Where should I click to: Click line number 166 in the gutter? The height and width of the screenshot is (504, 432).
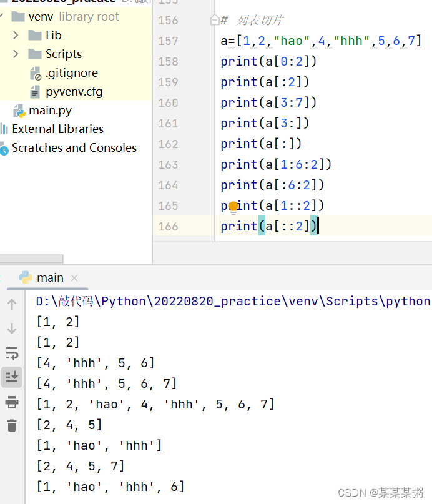tap(168, 227)
